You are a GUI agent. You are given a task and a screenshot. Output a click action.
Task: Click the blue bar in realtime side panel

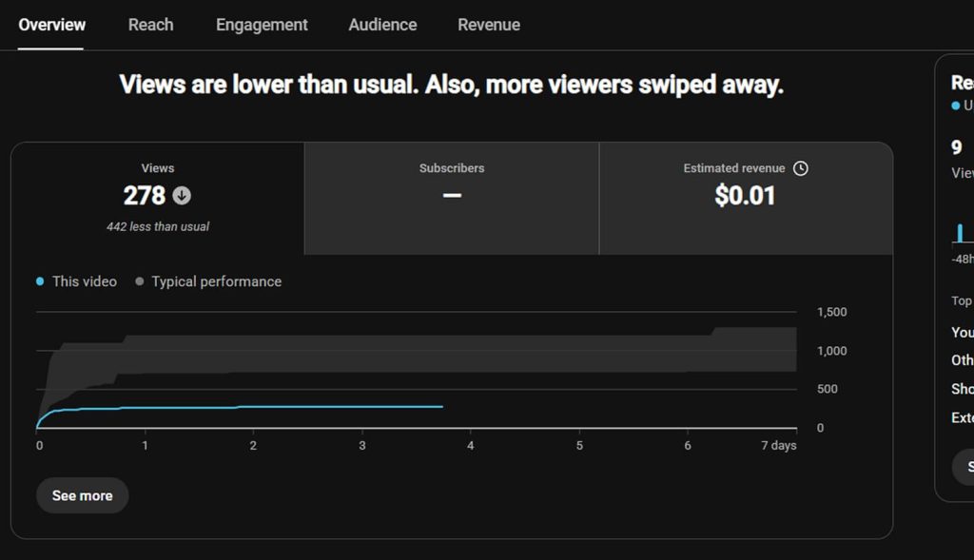click(961, 233)
